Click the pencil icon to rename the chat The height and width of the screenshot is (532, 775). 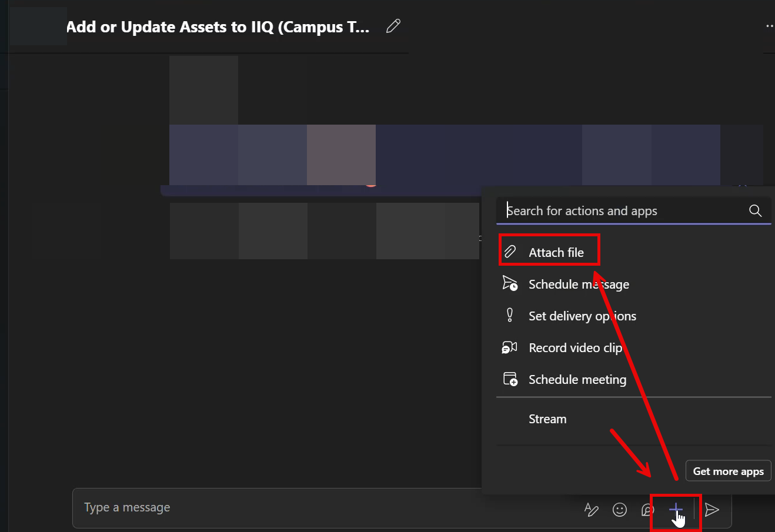(x=393, y=26)
